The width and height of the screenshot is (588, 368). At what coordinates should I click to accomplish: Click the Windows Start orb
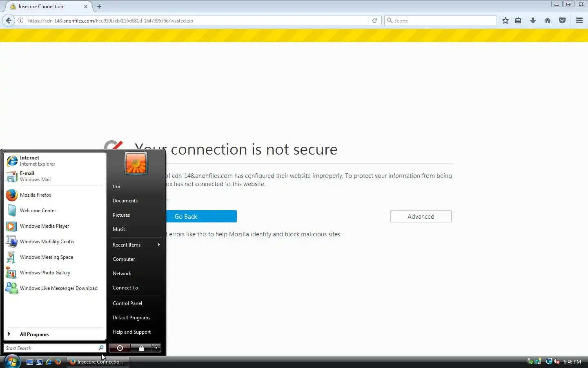(11, 361)
